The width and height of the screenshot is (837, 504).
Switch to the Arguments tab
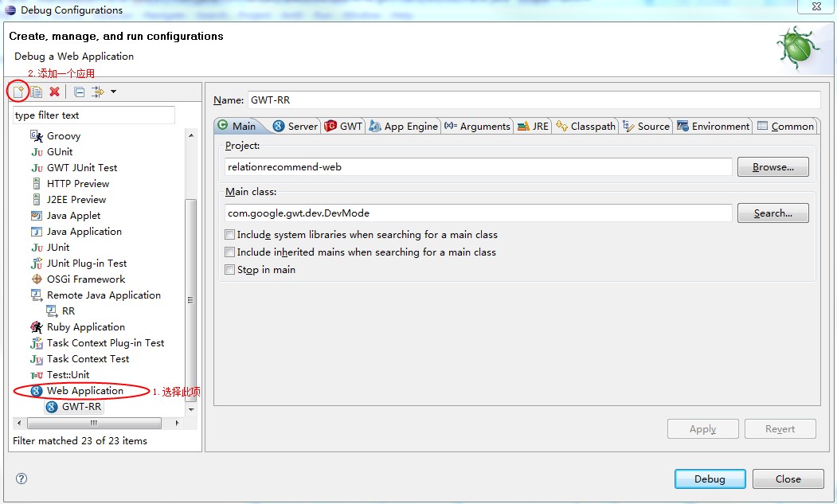[x=477, y=126]
